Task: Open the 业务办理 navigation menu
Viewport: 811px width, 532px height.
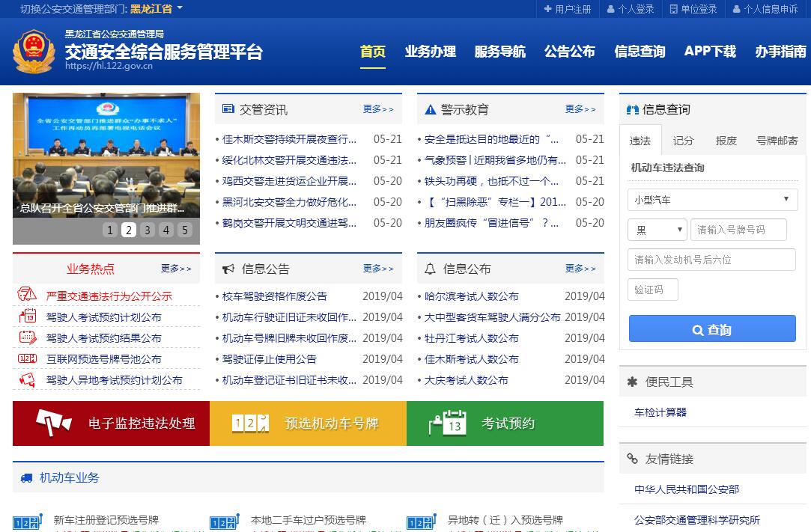Action: click(430, 52)
